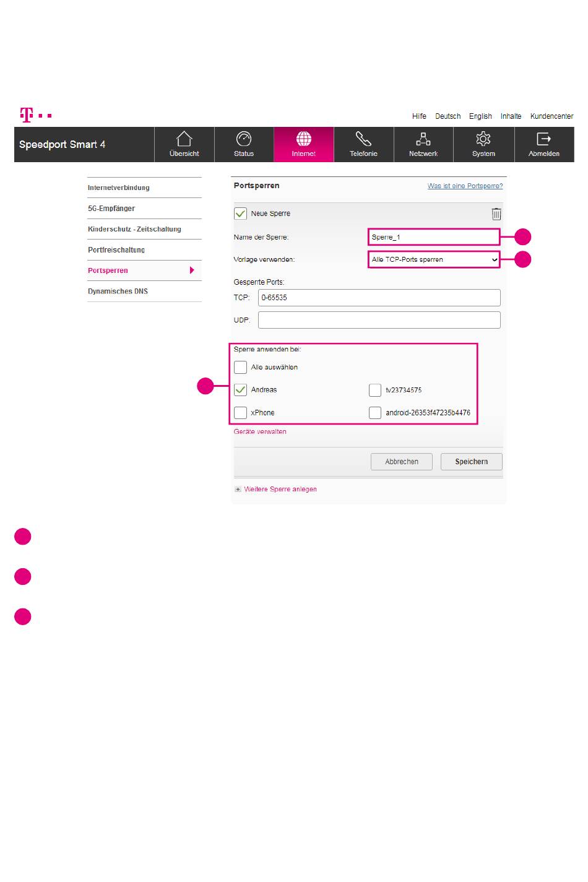
Task: Check the xPhone device checkbox
Action: 241,412
